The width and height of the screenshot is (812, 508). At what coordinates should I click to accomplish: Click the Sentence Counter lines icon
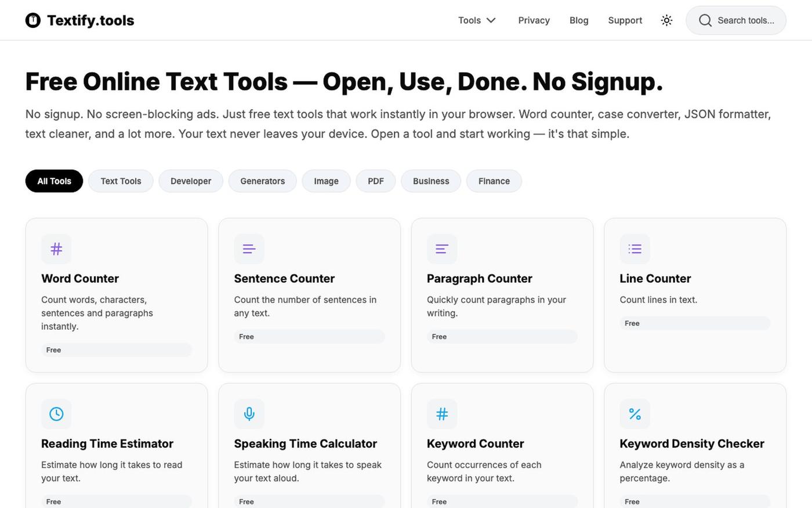249,249
